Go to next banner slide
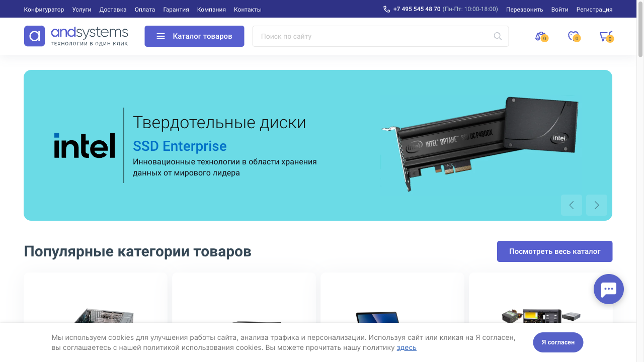This screenshot has height=362, width=644. coord(597,205)
